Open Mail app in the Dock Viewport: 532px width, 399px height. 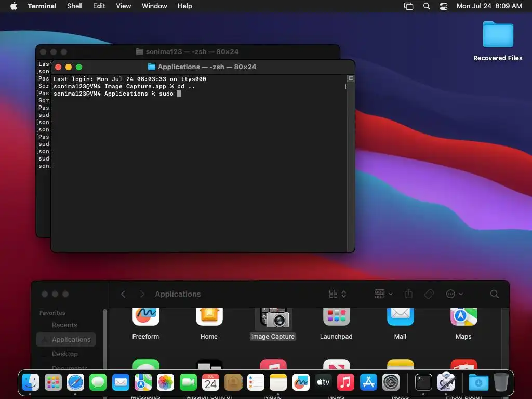[x=121, y=382]
